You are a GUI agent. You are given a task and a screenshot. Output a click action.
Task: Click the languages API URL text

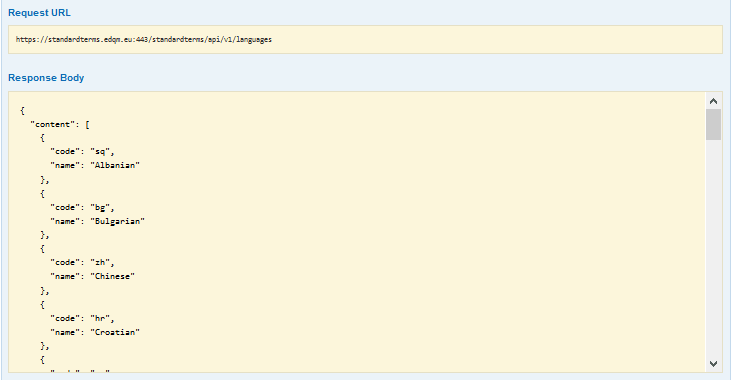point(144,40)
